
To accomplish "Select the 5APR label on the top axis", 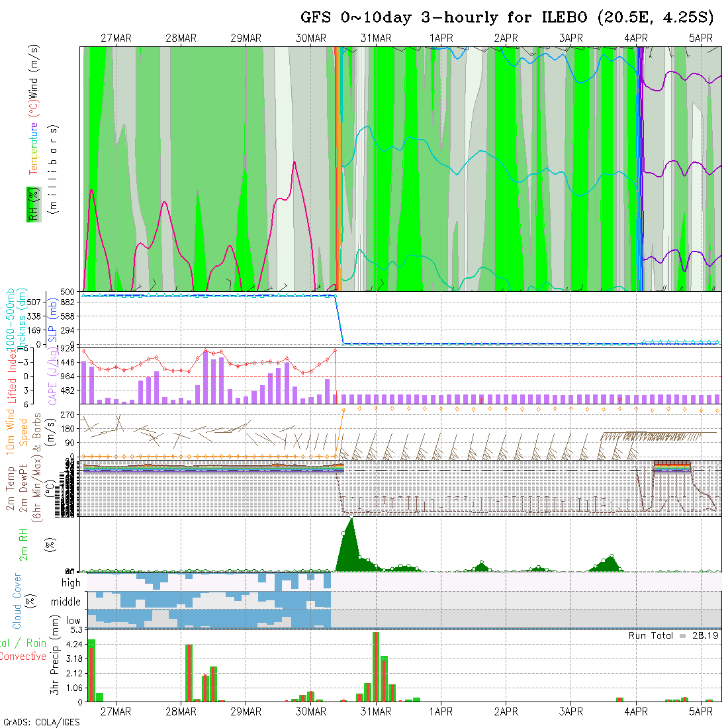I will pyautogui.click(x=701, y=38).
